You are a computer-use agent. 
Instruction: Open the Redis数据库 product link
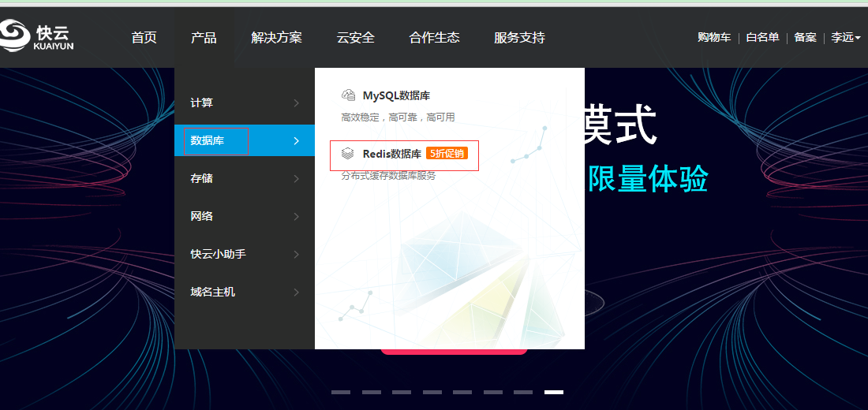(x=392, y=154)
